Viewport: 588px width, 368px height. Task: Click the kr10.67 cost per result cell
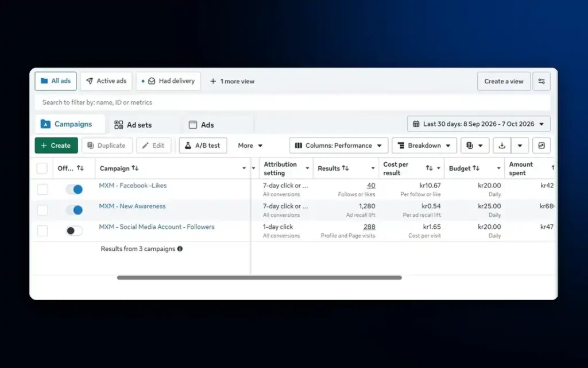(x=430, y=186)
